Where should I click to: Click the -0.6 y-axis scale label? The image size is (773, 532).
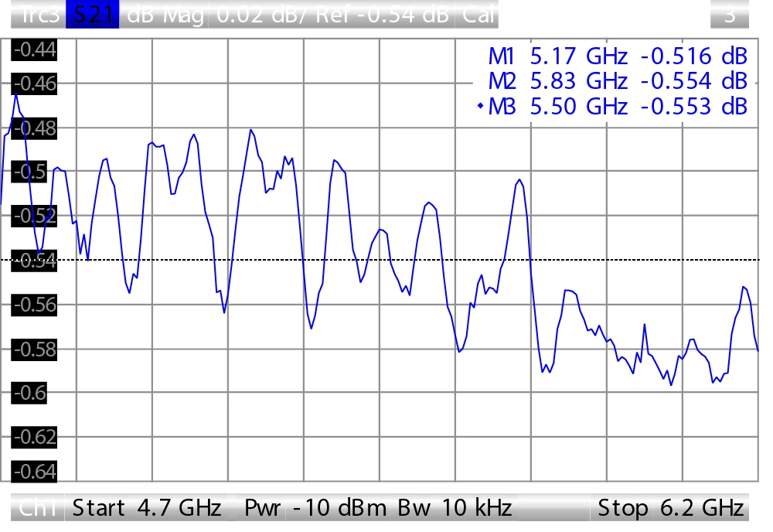coord(34,393)
